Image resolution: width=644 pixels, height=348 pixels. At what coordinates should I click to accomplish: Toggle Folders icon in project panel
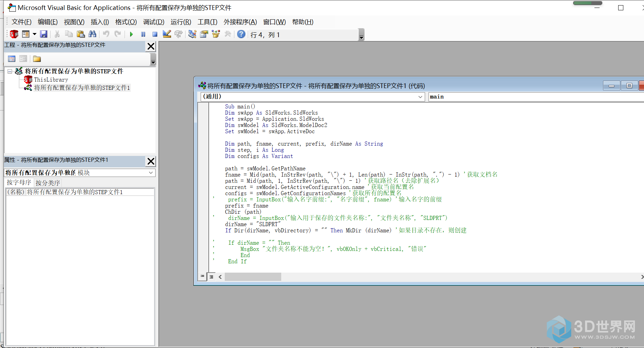pyautogui.click(x=37, y=59)
